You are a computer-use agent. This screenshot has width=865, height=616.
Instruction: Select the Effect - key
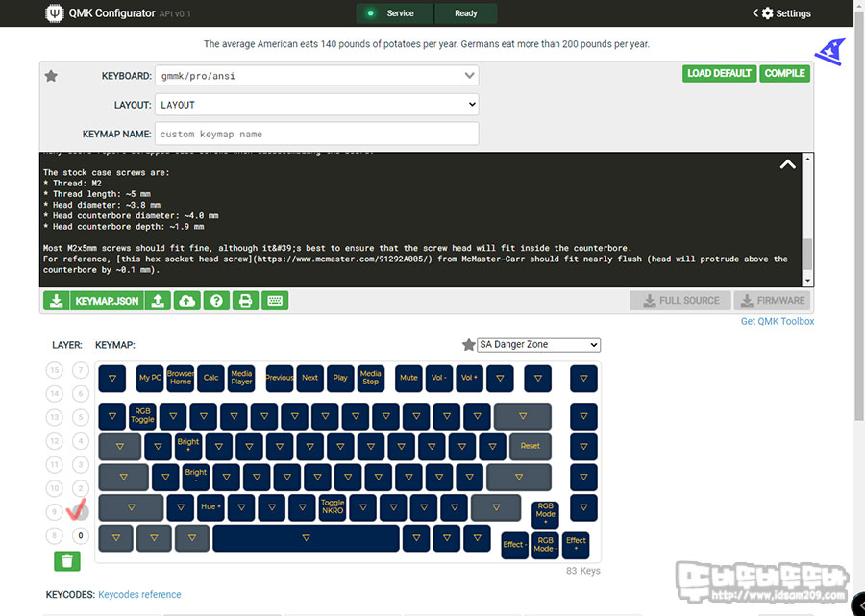(515, 545)
